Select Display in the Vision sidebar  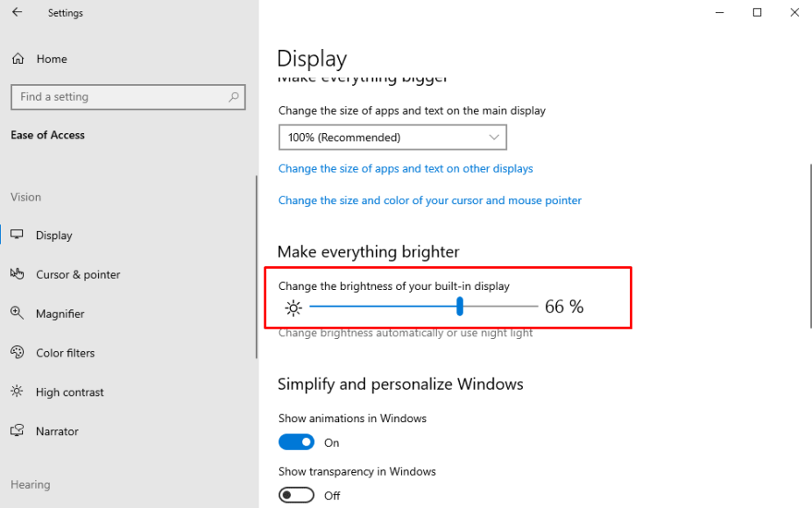(53, 235)
